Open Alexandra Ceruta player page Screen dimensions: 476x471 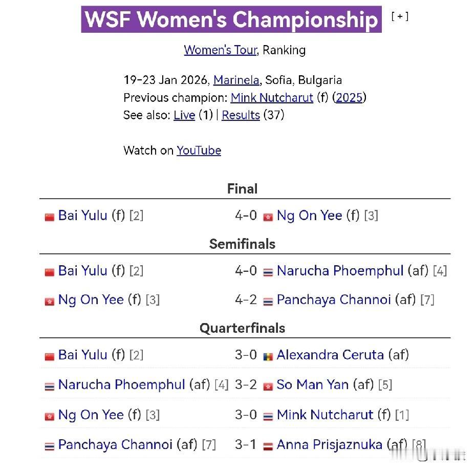coord(330,355)
